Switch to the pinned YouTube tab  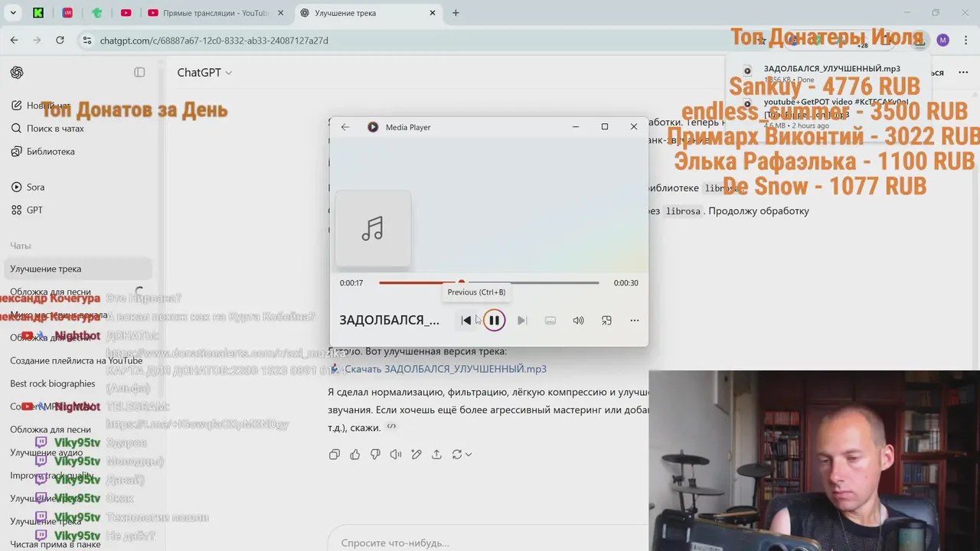tap(126, 13)
